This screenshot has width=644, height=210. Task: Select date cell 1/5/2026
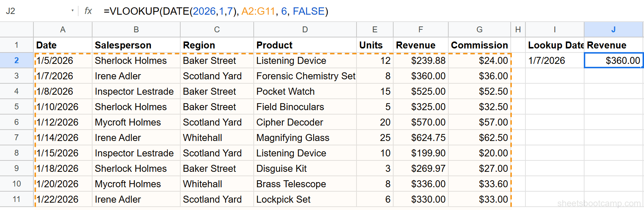point(63,61)
